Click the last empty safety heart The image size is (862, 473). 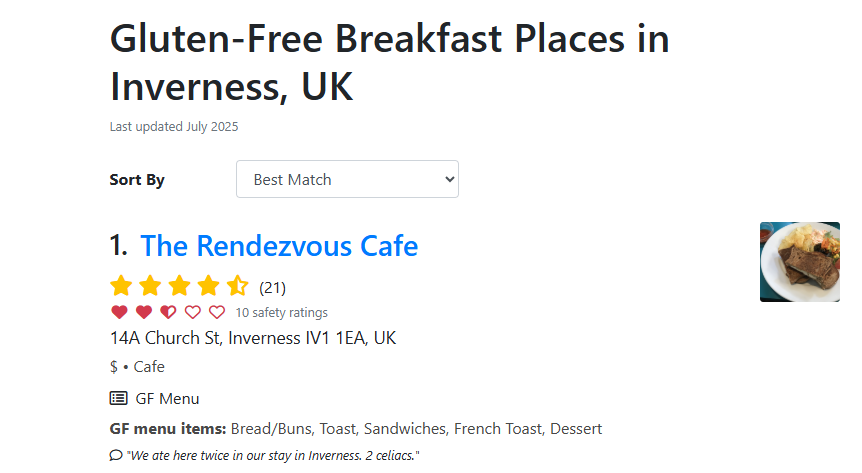217,312
